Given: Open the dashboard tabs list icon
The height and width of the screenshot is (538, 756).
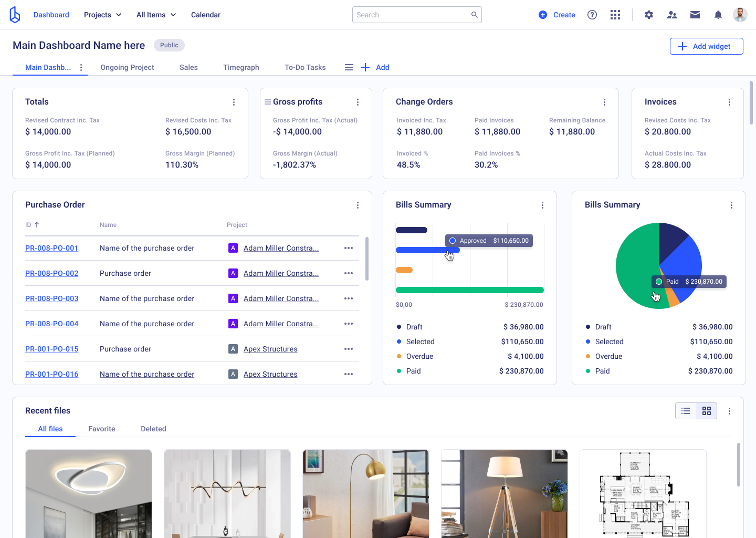Looking at the screenshot, I should click(x=349, y=67).
